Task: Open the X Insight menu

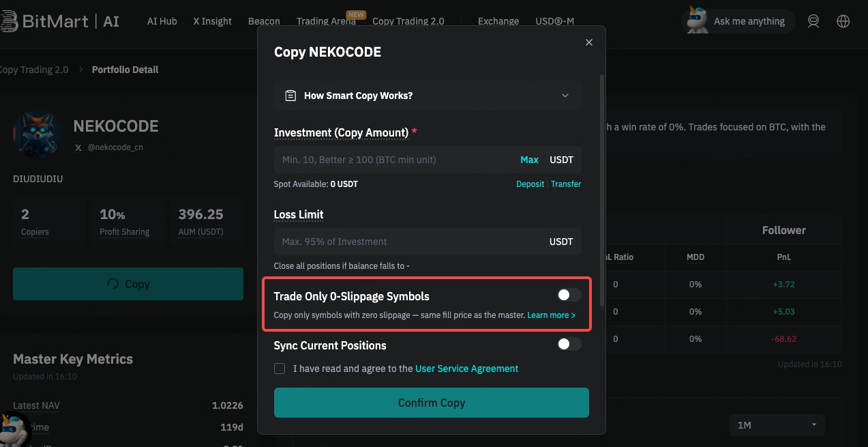Action: (213, 21)
